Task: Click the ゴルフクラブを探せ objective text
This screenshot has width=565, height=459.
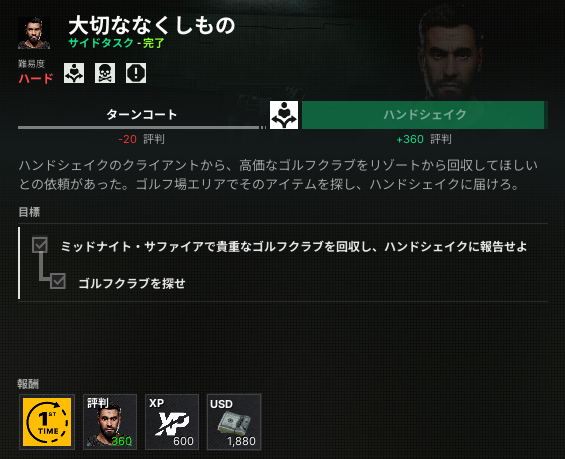Action: tap(132, 284)
